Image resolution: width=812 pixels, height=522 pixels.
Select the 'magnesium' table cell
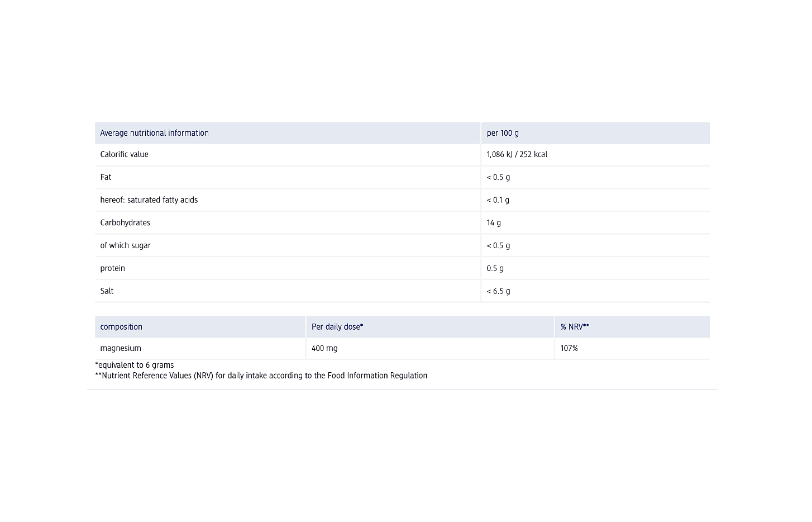point(121,348)
